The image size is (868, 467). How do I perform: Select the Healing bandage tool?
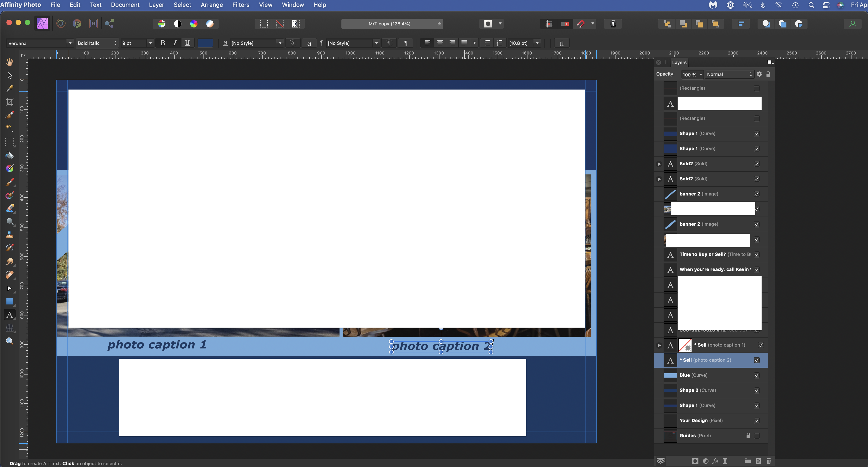9,275
